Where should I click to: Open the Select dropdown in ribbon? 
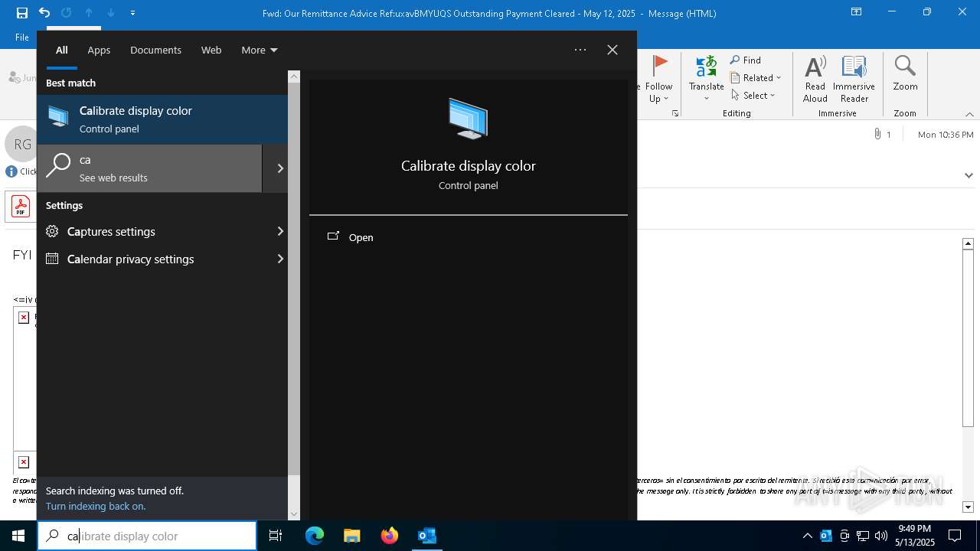pos(753,95)
